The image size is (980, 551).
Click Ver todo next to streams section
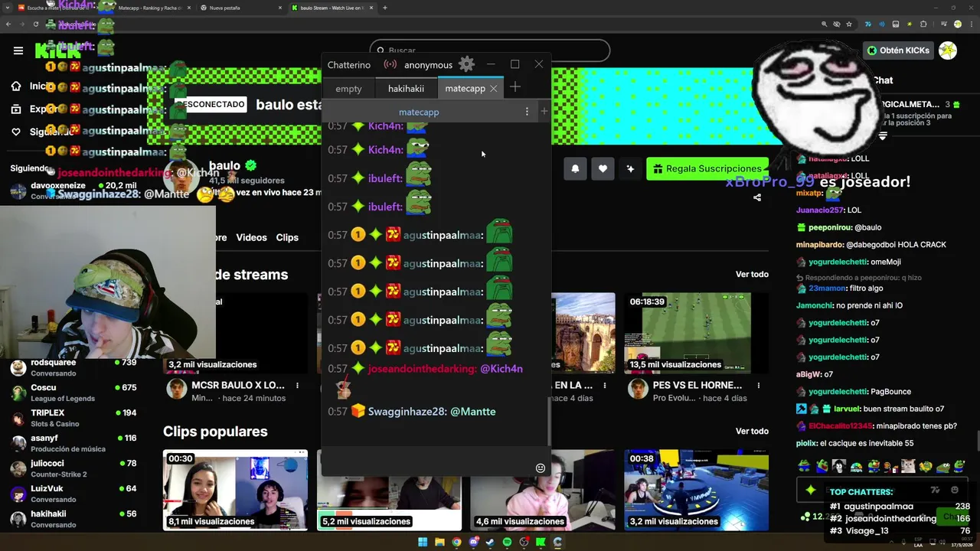pos(752,274)
